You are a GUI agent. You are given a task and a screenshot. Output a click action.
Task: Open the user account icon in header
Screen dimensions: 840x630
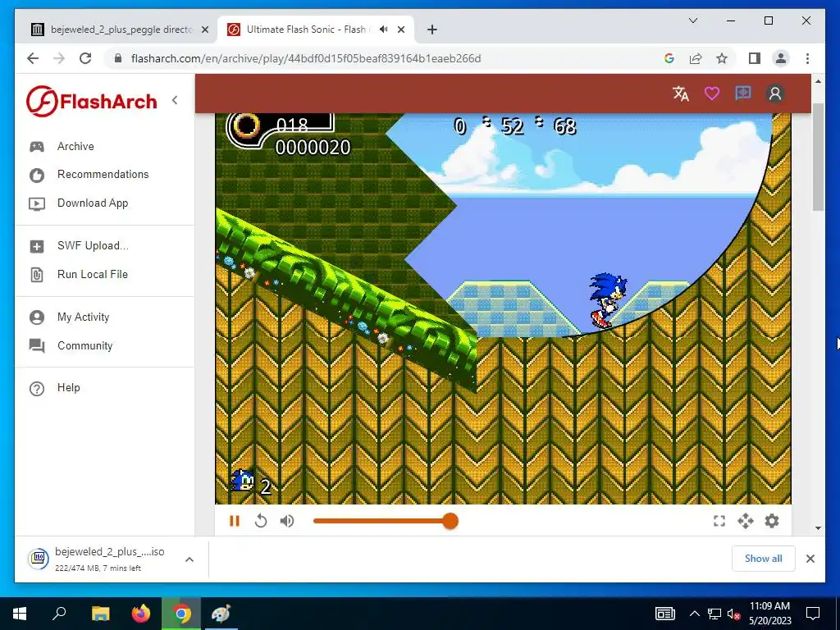point(774,94)
